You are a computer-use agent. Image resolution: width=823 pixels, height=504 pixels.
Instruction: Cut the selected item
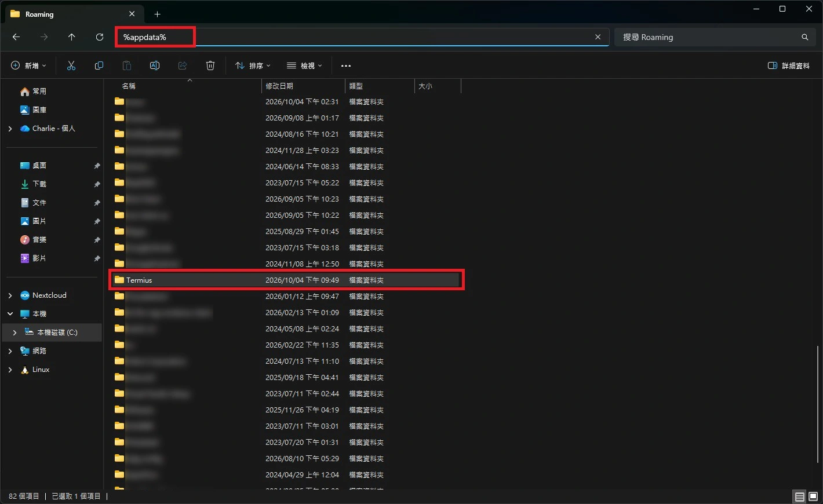71,66
